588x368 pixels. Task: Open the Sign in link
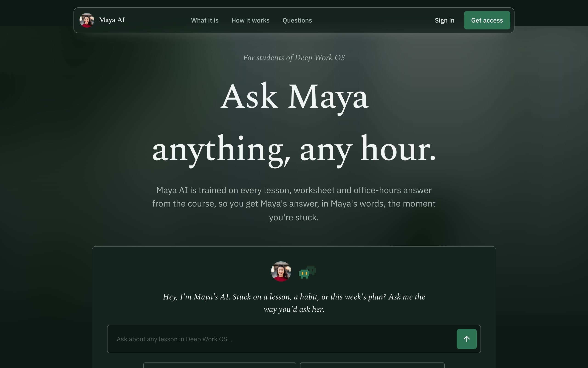click(444, 20)
